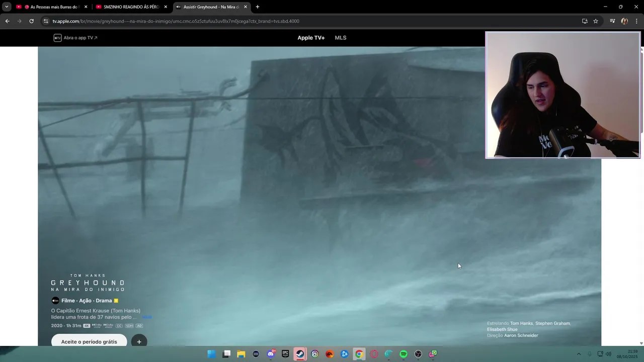
Task: Bookmark this page with the star icon
Action: coord(596,21)
